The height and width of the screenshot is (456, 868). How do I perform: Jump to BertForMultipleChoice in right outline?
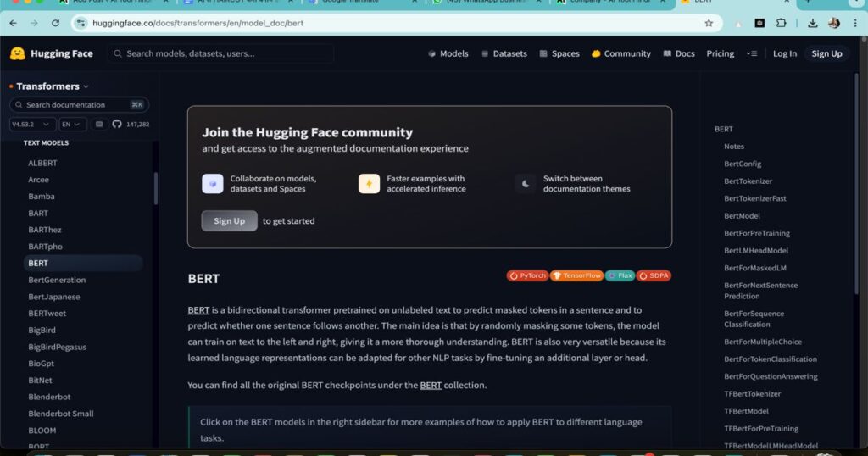click(763, 342)
